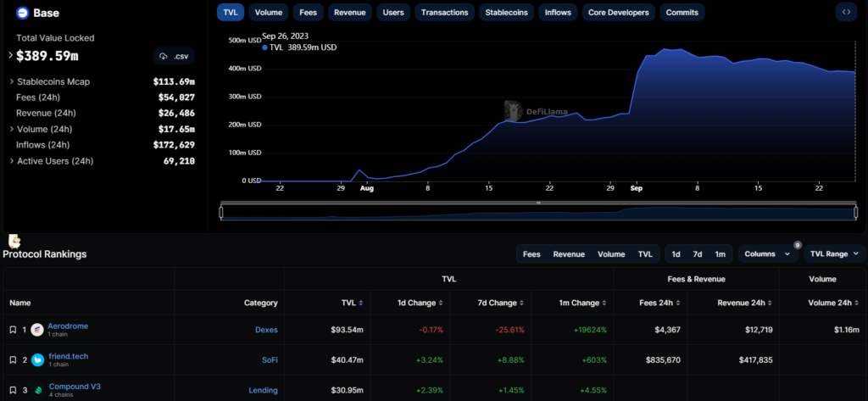Image resolution: width=868 pixels, height=401 pixels.
Task: Select the Fees filter in Protocol Rankings
Action: tap(531, 253)
